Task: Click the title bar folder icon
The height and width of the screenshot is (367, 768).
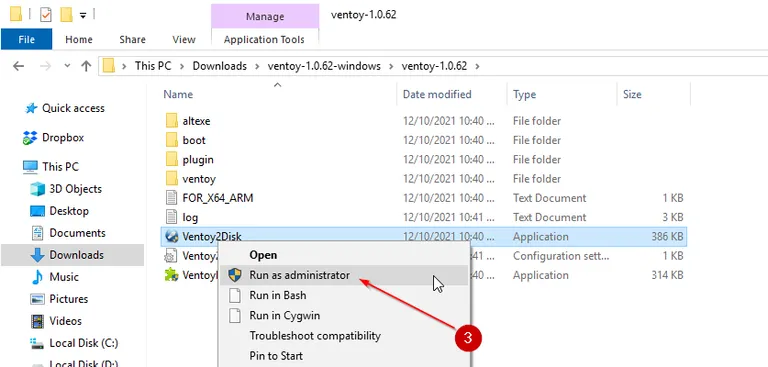Action: 16,15
